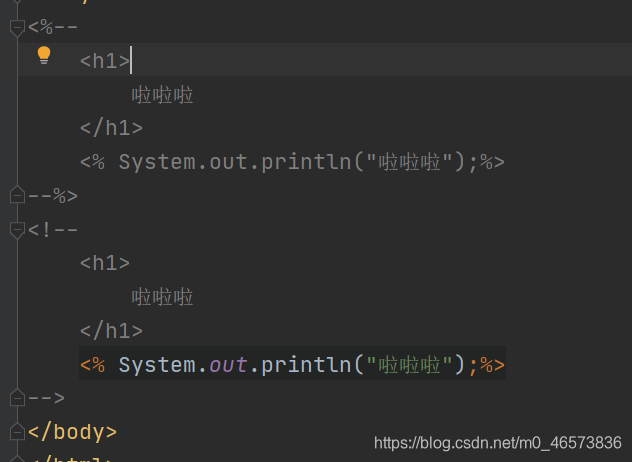Viewport: 632px width, 462px height.
Task: Click the "--%>" comment end text
Action: tap(53, 196)
